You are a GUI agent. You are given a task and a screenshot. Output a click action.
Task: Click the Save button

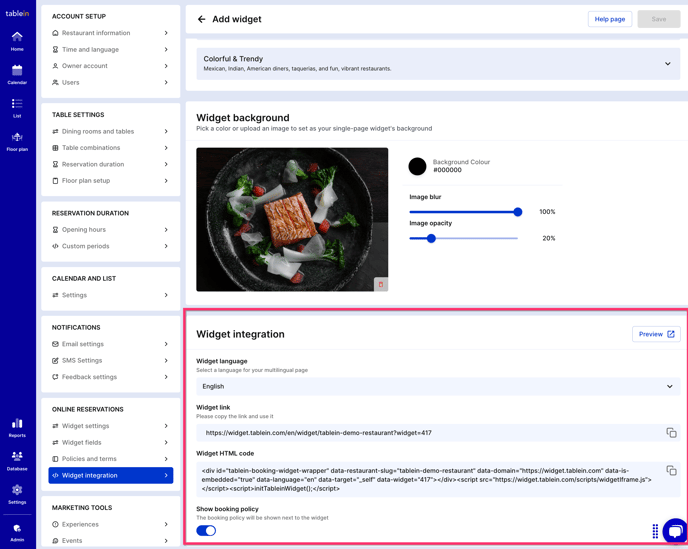click(659, 19)
